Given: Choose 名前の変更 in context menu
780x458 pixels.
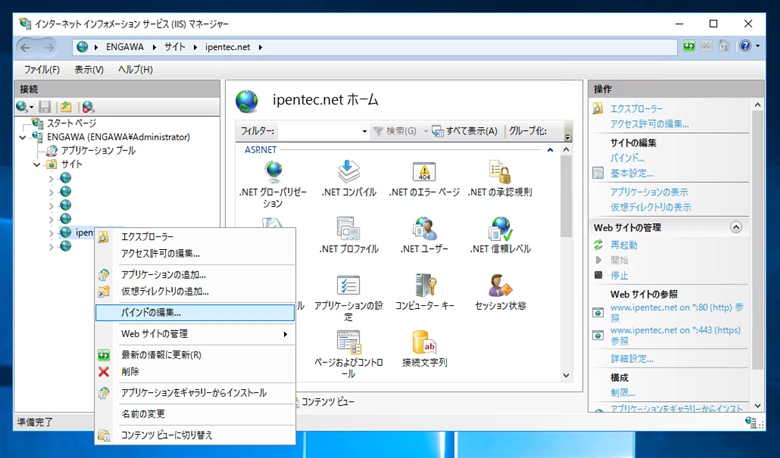Looking at the screenshot, I should pos(195,414).
